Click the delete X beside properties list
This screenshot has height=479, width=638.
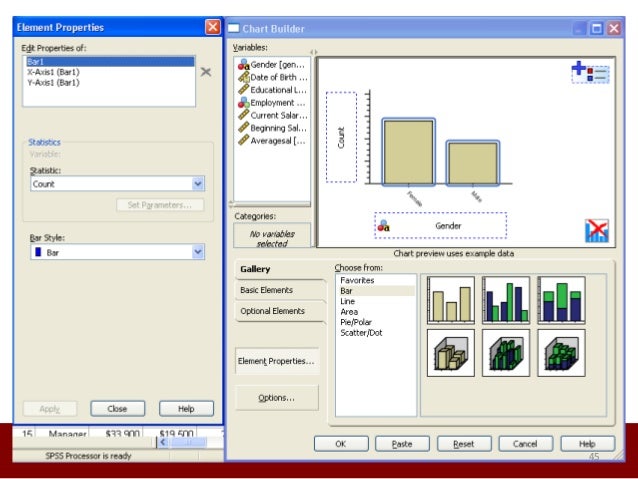coord(206,72)
